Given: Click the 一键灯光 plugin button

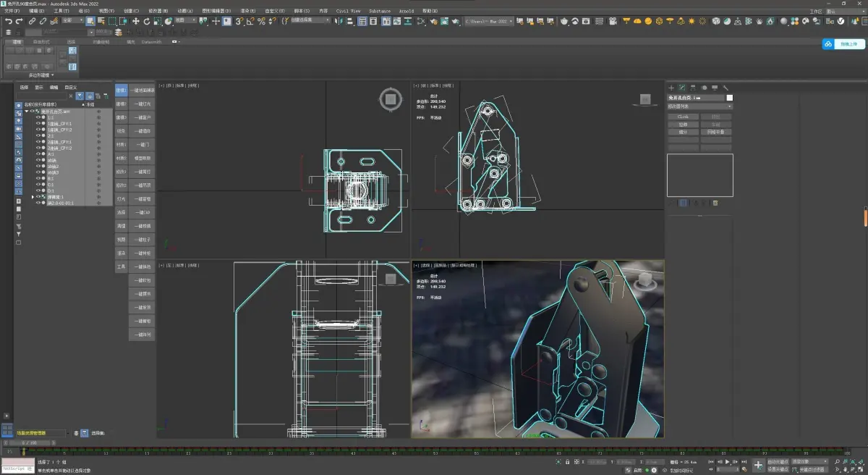Looking at the screenshot, I should pos(143,104).
